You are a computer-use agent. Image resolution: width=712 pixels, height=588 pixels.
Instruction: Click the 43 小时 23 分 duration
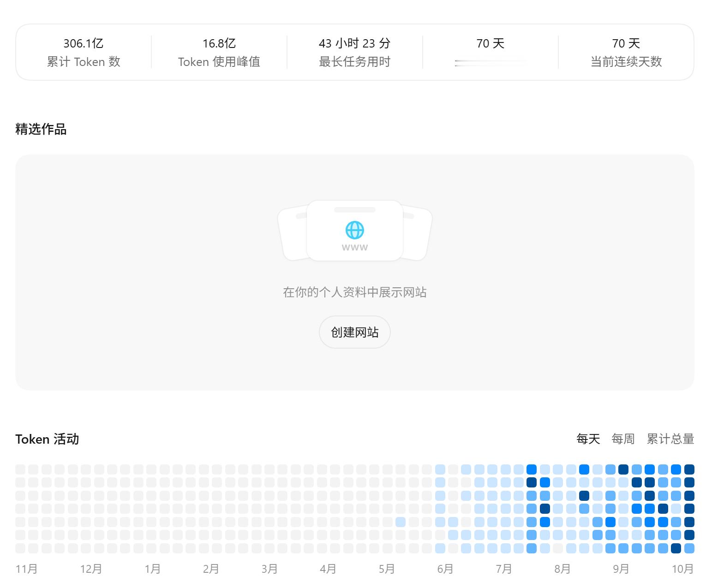coord(354,43)
